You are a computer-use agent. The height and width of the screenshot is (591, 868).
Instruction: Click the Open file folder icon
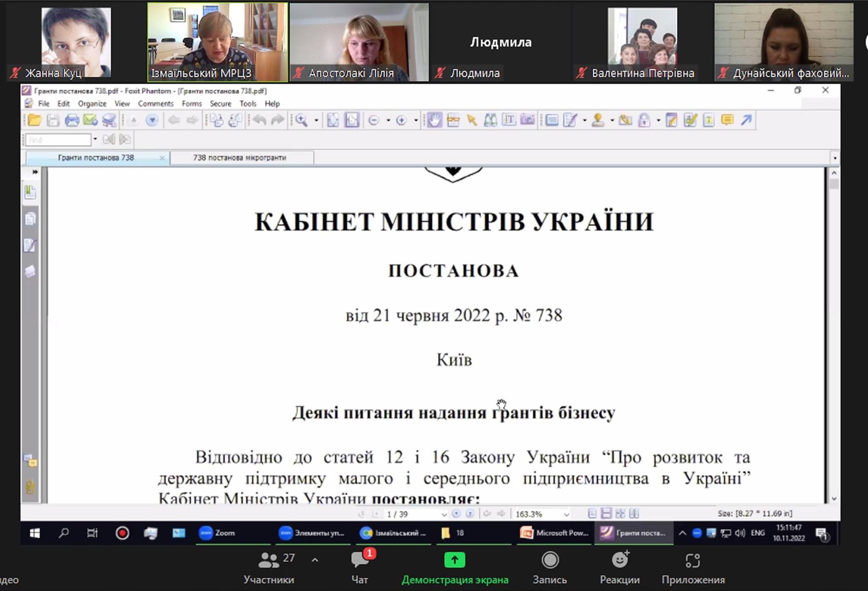[34, 120]
